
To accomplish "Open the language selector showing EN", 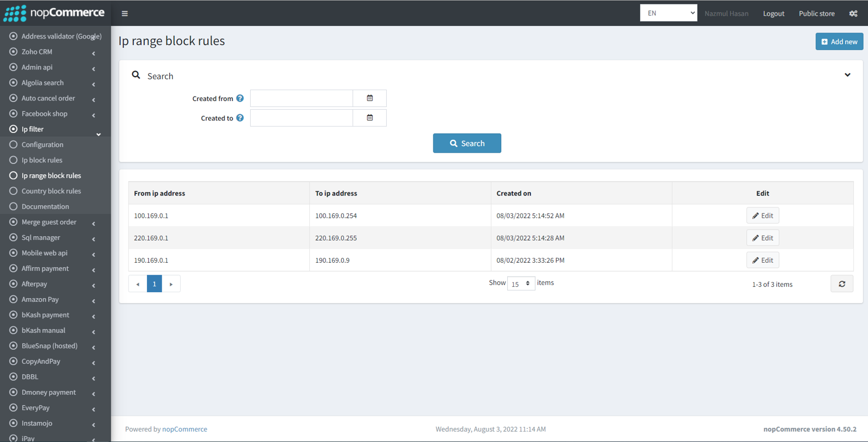I will click(668, 14).
